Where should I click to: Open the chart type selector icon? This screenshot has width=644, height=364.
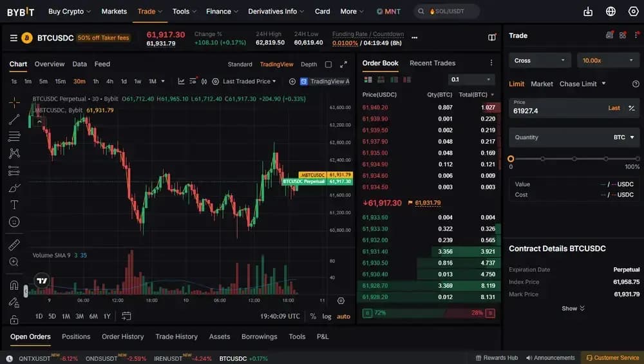[x=181, y=81]
